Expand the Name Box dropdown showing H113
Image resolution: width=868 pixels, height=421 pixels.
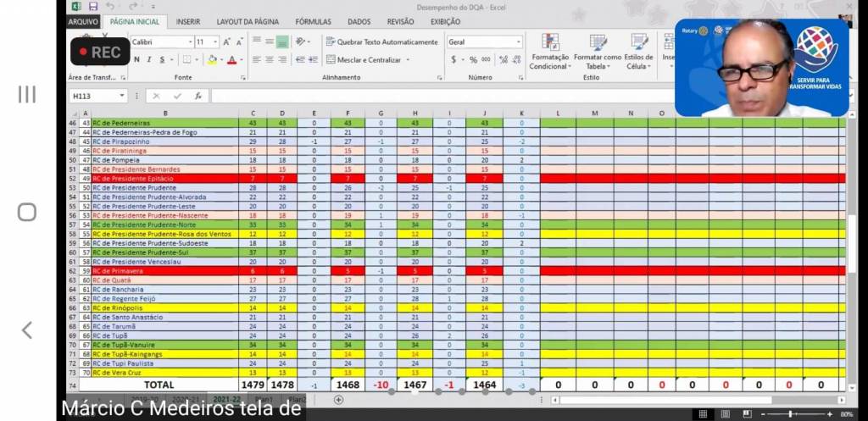click(122, 96)
